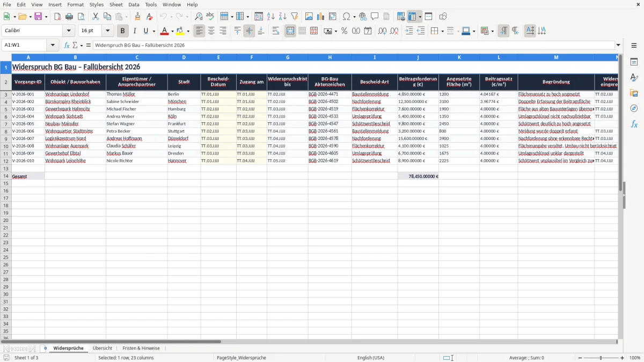Toggle Wrap Text
This screenshot has height=362, width=644.
(x=276, y=31)
